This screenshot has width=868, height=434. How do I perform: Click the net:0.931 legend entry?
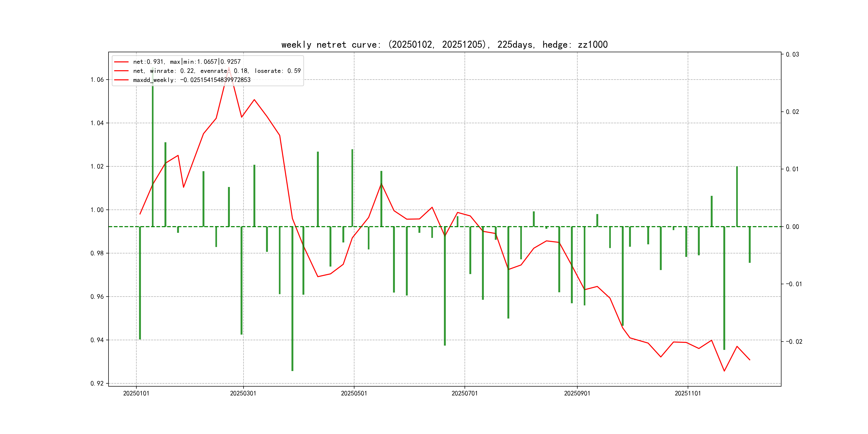pyautogui.click(x=187, y=62)
